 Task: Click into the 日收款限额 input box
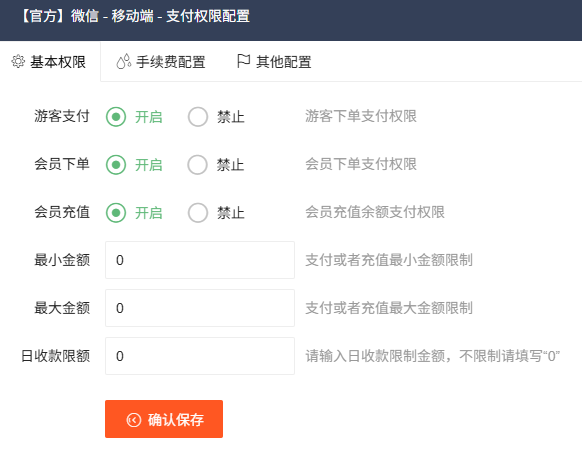click(x=200, y=356)
